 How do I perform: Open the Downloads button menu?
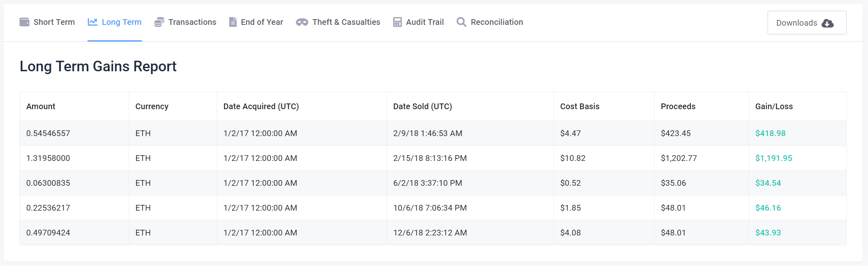[x=806, y=23]
